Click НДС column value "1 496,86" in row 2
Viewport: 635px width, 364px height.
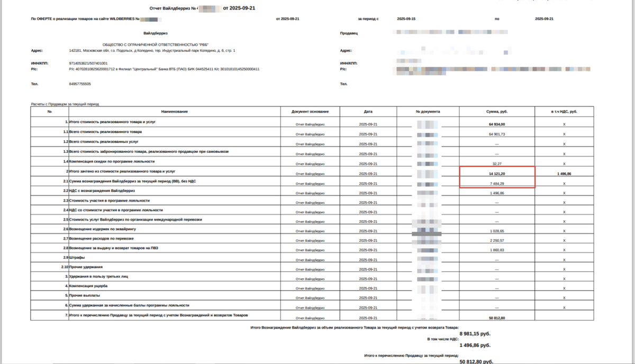[564, 174]
